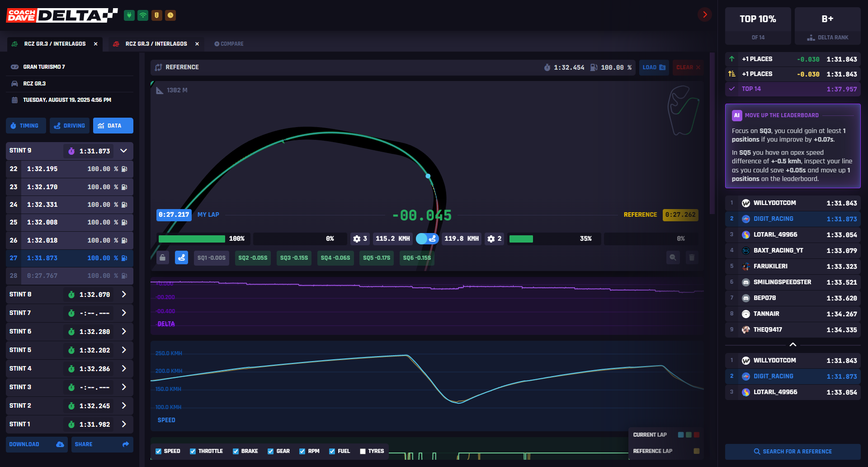Close the second RCZ GR.3 / Interlagos tab
The height and width of the screenshot is (467, 868).
pyautogui.click(x=197, y=44)
